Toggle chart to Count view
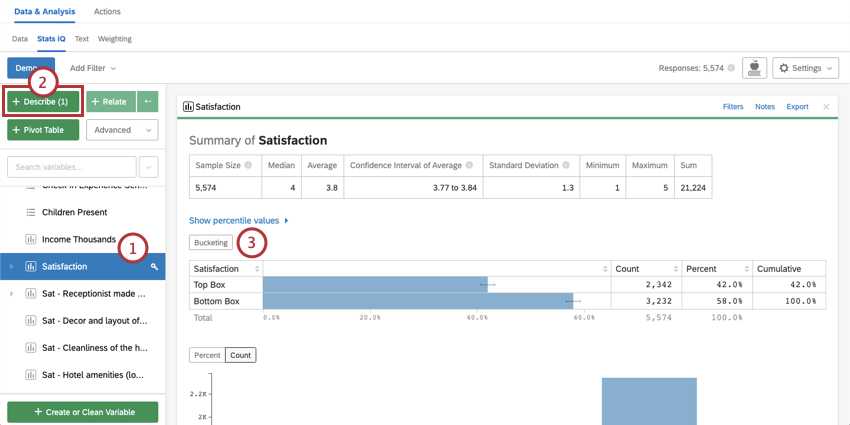Viewport: 850px width, 425px height. [x=240, y=355]
